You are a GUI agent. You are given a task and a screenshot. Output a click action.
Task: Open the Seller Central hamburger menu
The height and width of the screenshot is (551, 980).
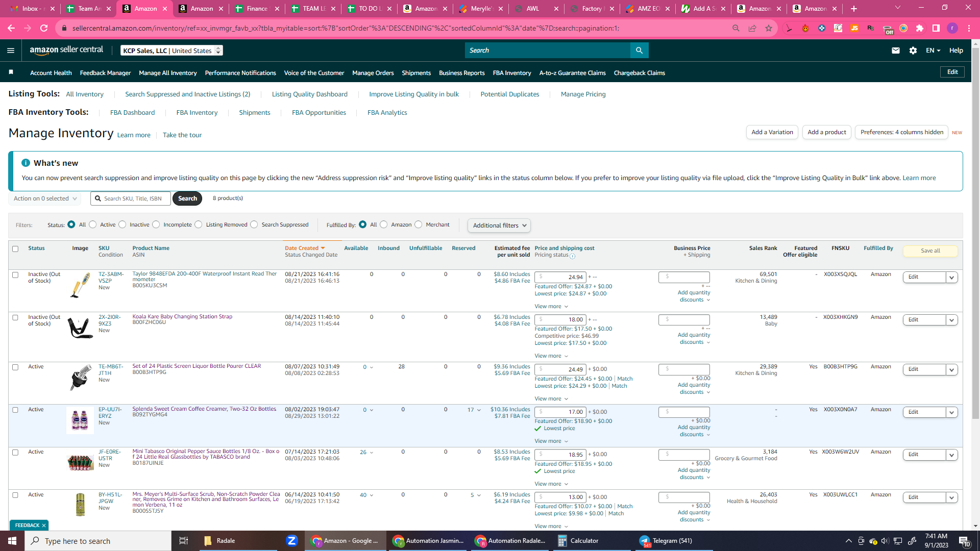tap(11, 50)
